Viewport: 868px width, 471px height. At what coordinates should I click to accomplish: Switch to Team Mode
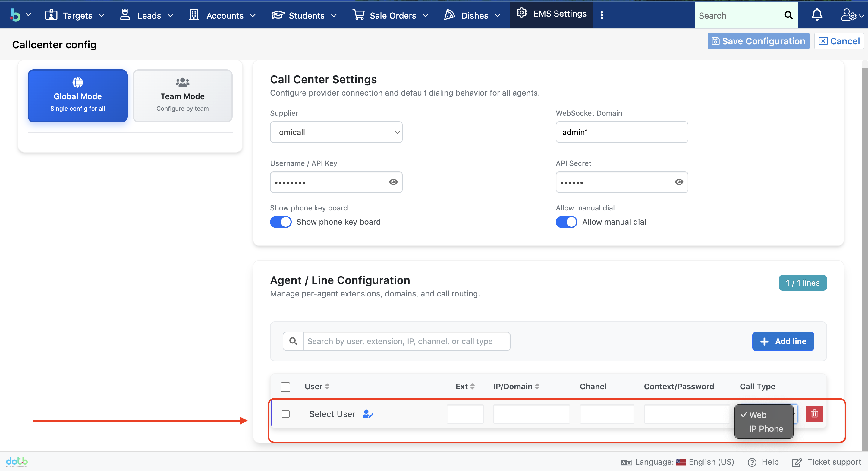182,96
